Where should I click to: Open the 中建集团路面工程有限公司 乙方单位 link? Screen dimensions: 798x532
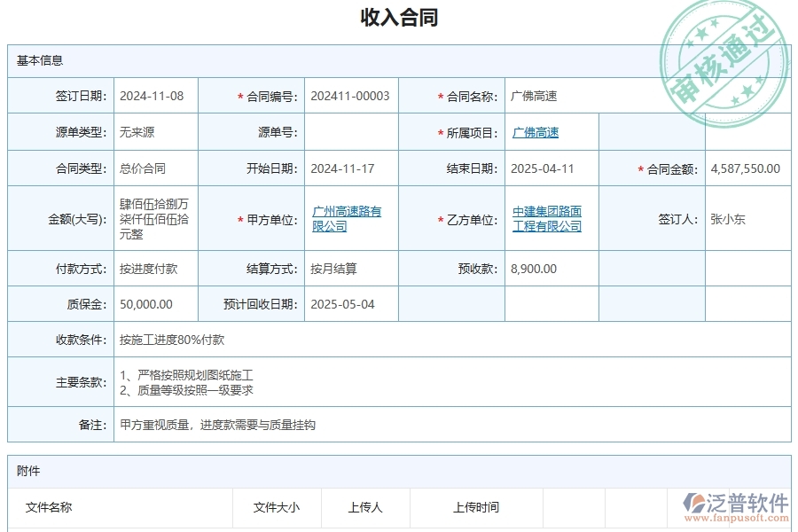(x=548, y=217)
